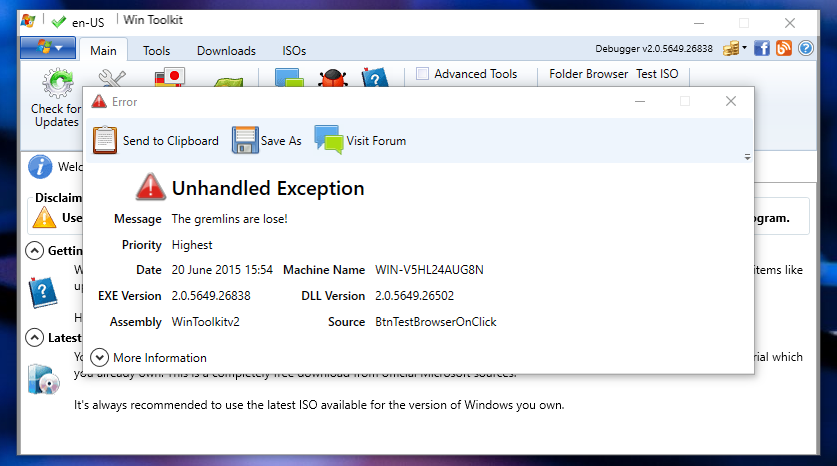The image size is (837, 466).
Task: Switch to the ISOs tab
Action: point(294,51)
